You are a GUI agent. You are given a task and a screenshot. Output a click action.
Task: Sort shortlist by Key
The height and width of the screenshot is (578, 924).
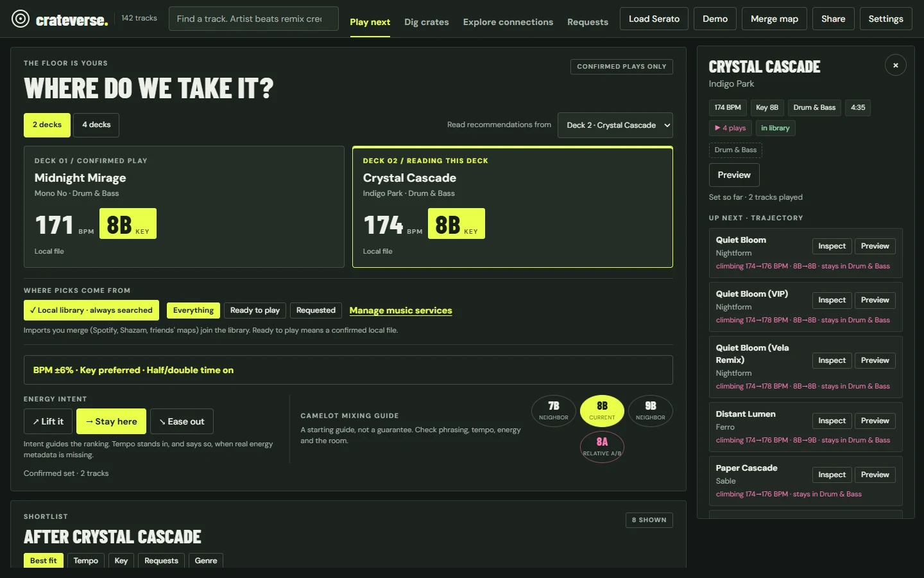(121, 561)
